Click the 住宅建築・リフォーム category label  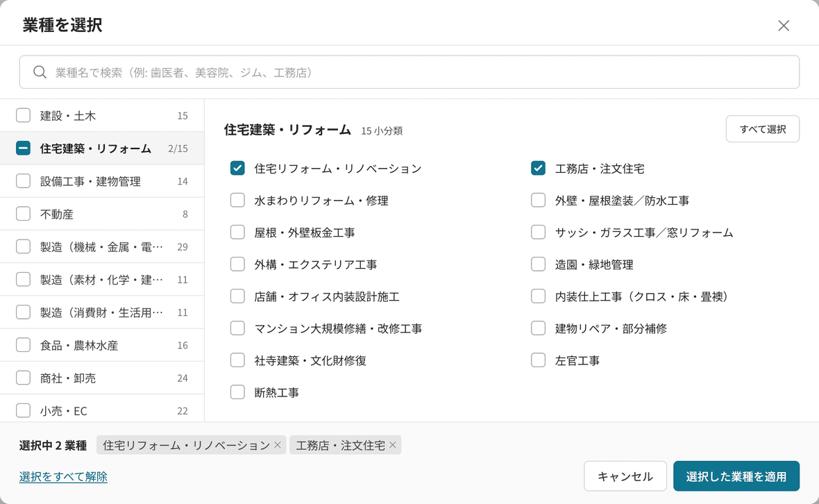click(96, 149)
